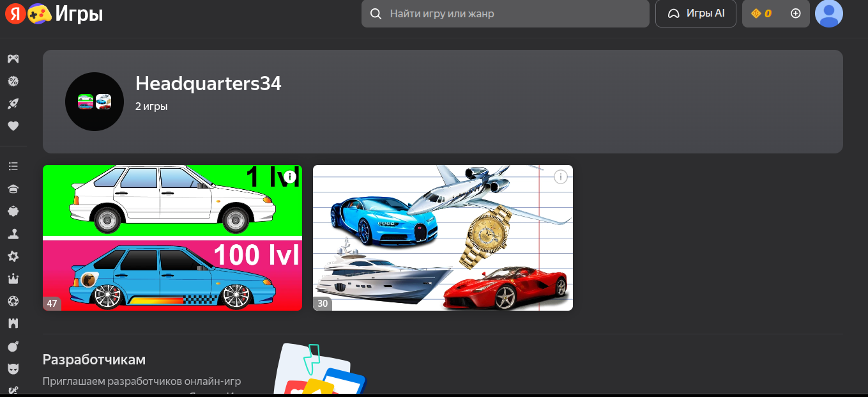The height and width of the screenshot is (397, 868).
Task: Select the castle tower category icon
Action: (x=13, y=323)
